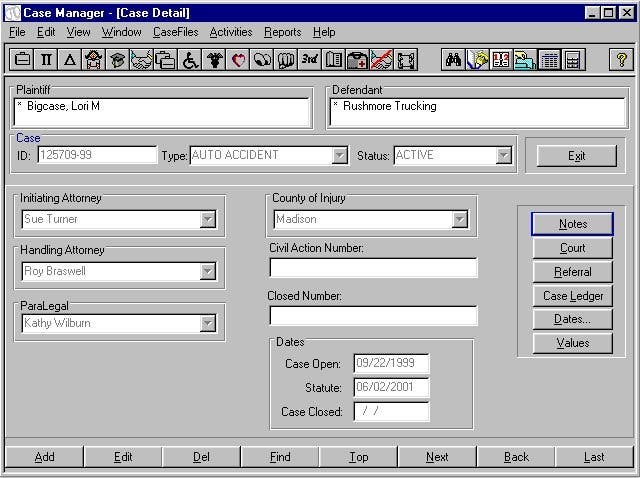Open the Reports menu

[282, 32]
